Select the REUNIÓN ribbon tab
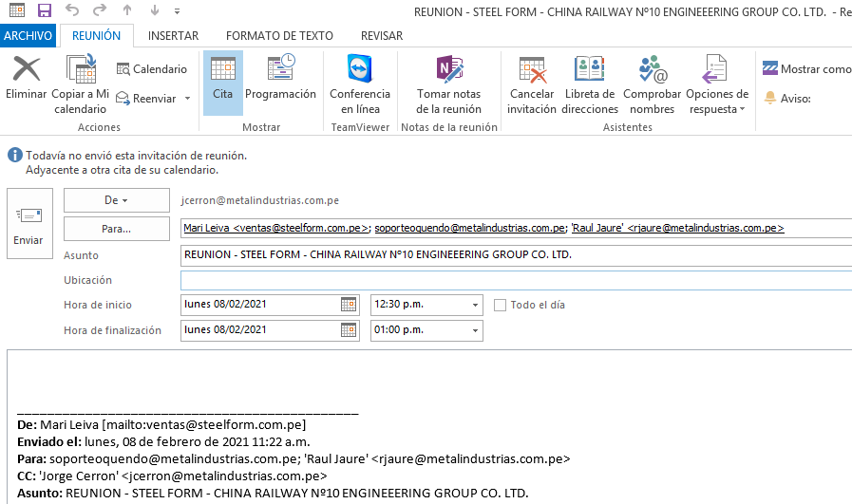 pos(96,36)
